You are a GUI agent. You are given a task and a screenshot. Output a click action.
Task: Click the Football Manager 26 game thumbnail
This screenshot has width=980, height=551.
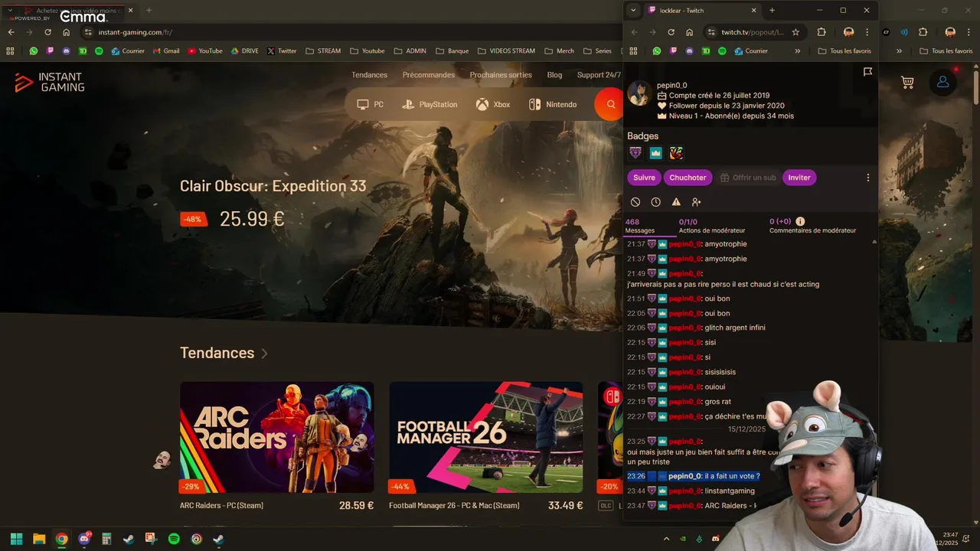pos(486,438)
